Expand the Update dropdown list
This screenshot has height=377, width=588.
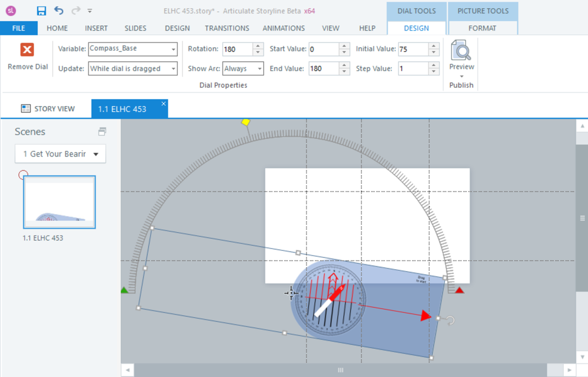click(x=173, y=69)
